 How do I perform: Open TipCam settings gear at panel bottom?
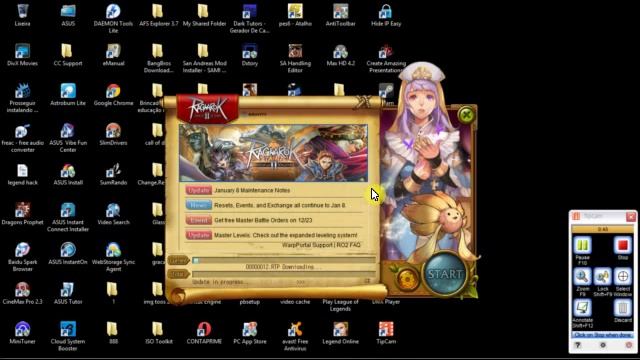point(603,345)
